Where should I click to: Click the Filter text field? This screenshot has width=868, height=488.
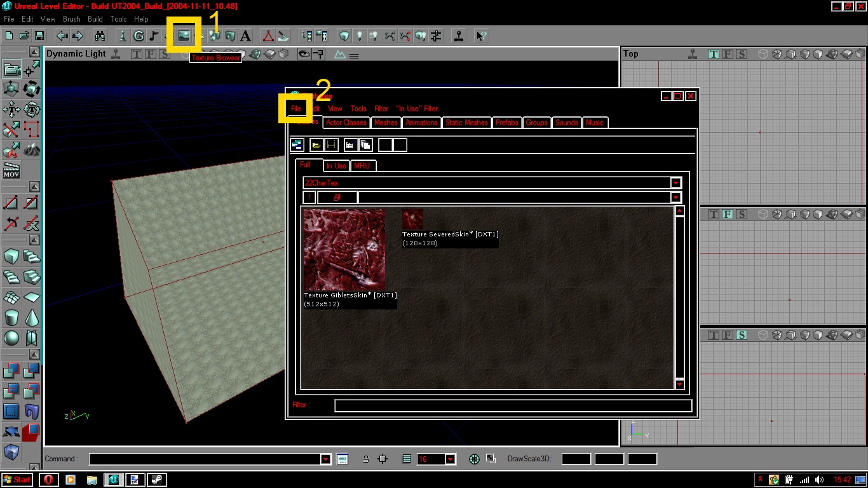pos(513,405)
